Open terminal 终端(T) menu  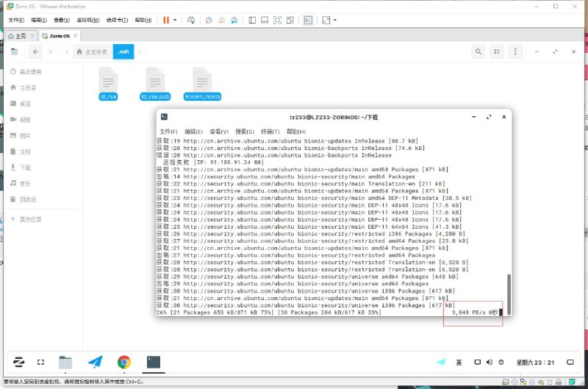point(270,132)
